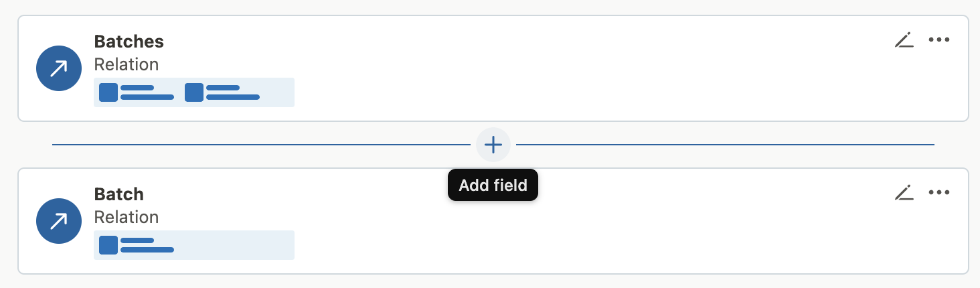Screen dimensions: 980x288
Task: Click divider line left of plus button
Action: tap(261, 144)
